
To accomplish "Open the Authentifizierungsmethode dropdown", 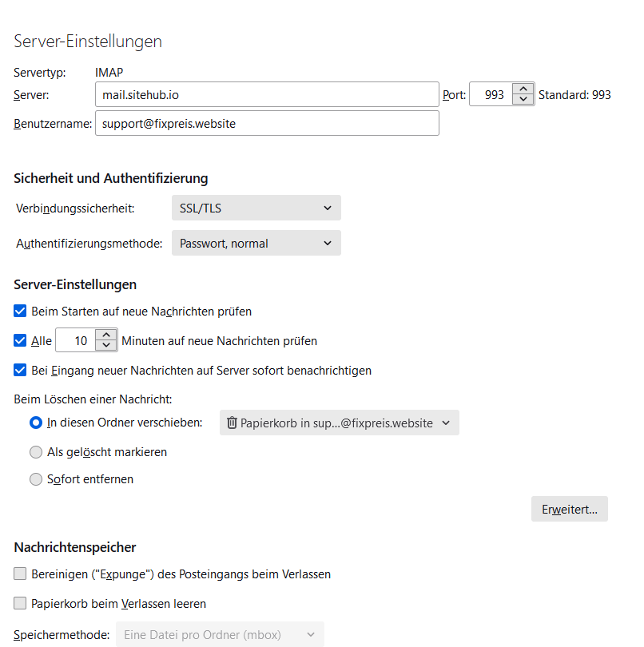I will [x=256, y=244].
